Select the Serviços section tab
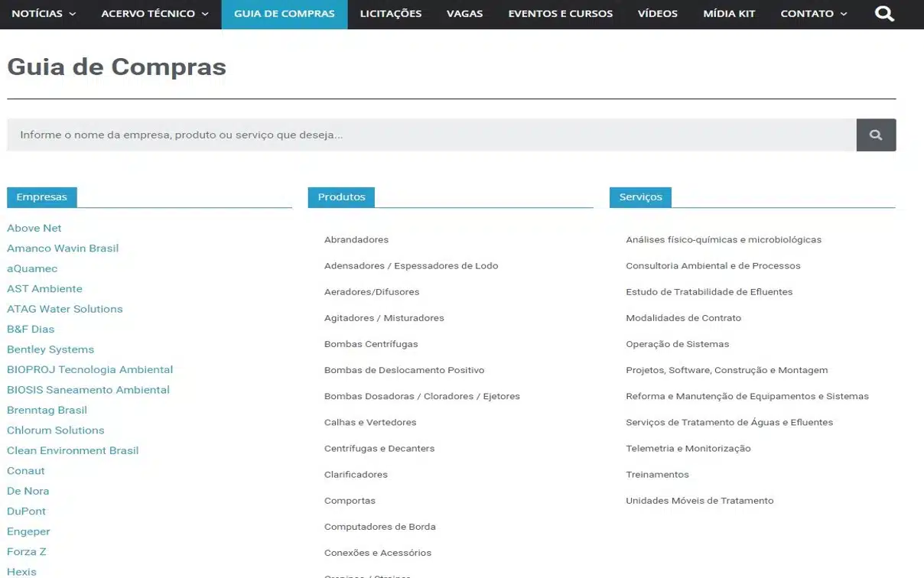 tap(641, 196)
